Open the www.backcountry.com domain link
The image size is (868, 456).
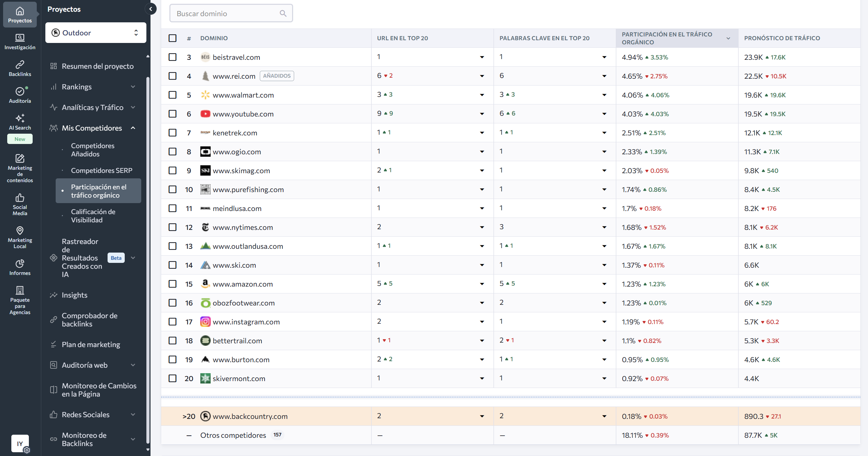pos(250,416)
